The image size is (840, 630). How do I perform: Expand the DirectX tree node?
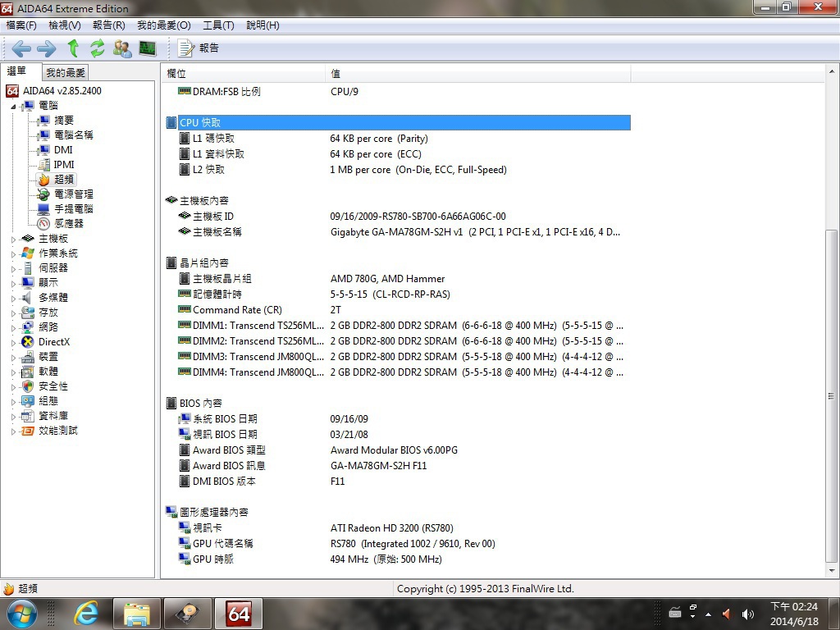pos(13,342)
